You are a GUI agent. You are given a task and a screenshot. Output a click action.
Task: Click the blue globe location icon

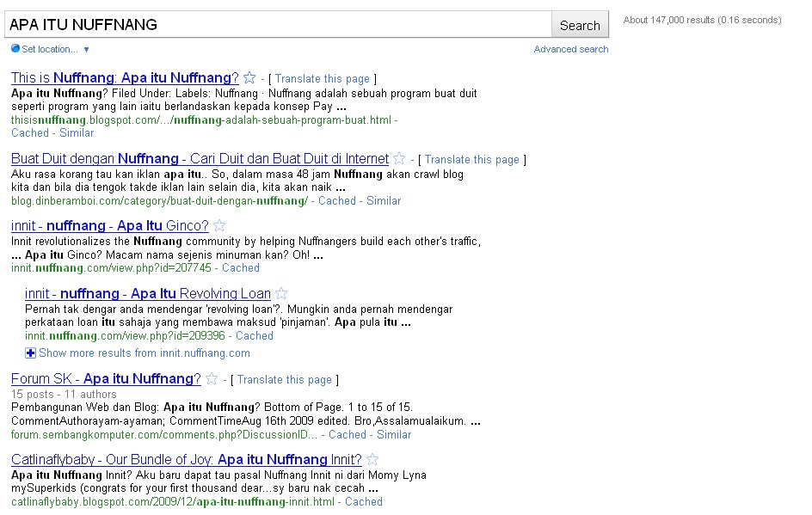coord(15,49)
